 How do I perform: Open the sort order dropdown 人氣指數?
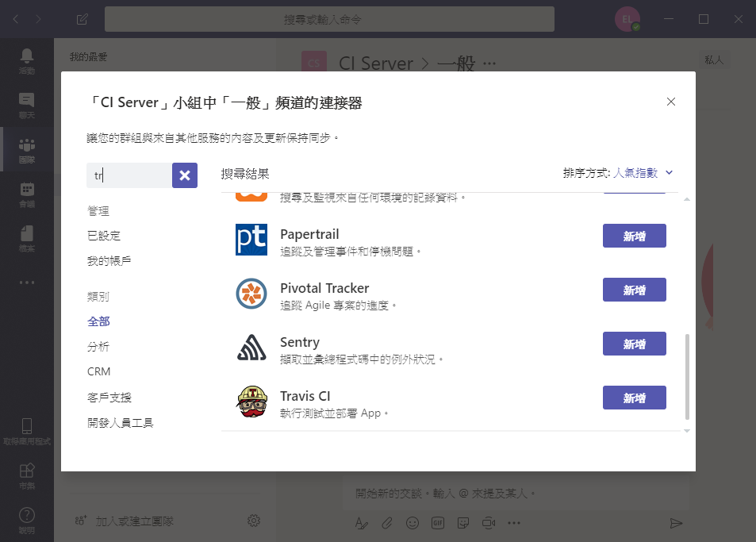[635, 173]
